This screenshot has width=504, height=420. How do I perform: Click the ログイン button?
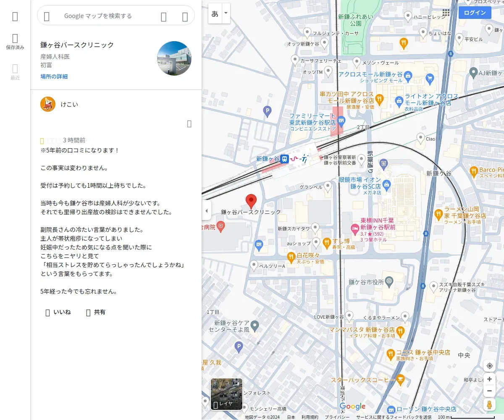tap(475, 13)
